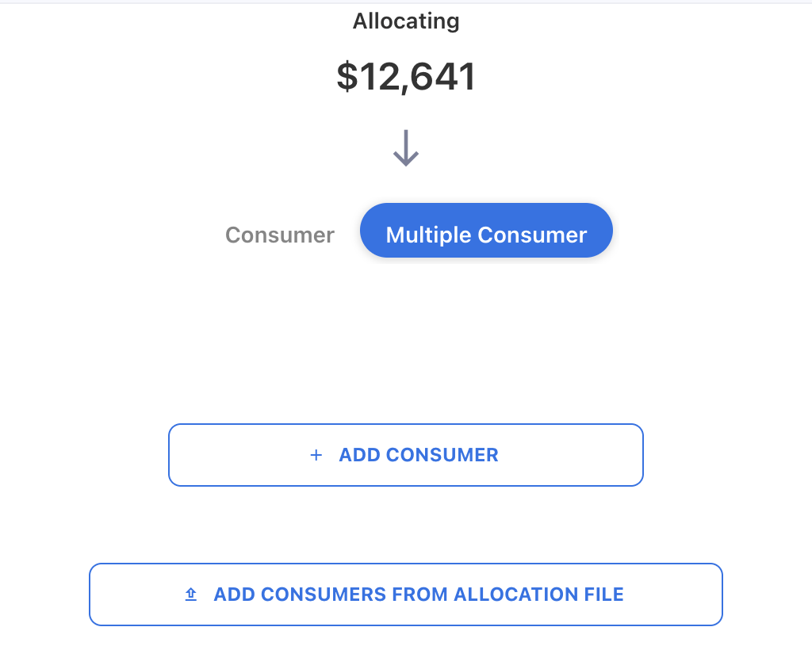812x669 pixels.
Task: Click the ADD CONSUMER text label
Action: point(419,455)
